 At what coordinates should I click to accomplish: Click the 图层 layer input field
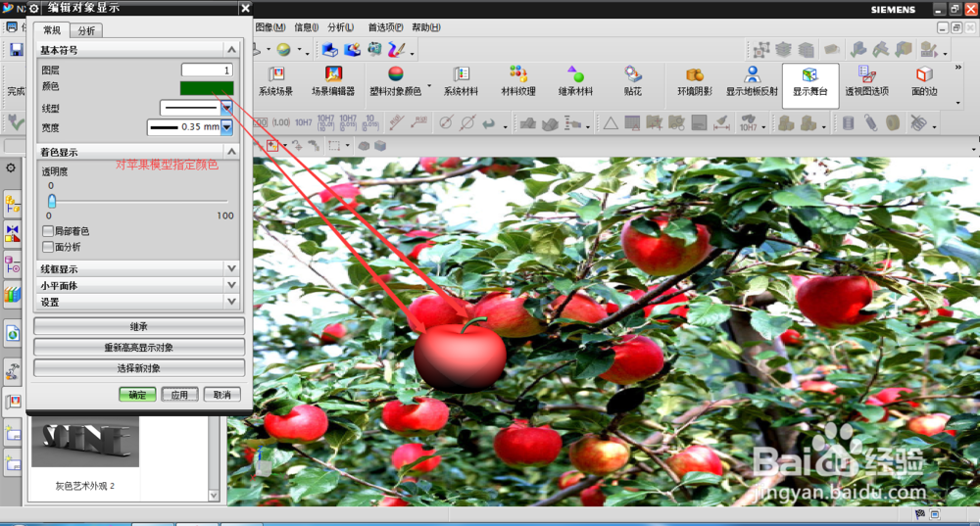click(207, 70)
